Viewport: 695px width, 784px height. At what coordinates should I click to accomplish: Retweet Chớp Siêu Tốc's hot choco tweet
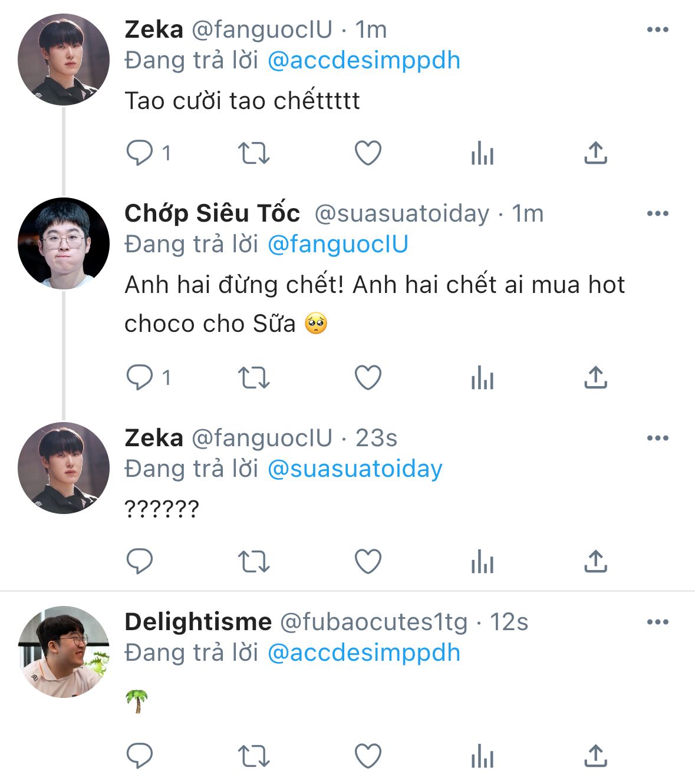(x=253, y=378)
